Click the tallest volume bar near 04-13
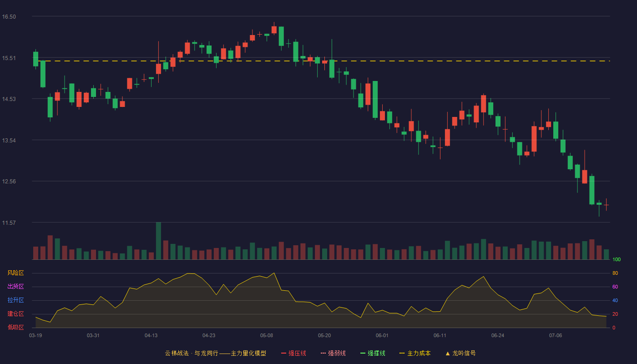This screenshot has height=364, width=637. 158,241
